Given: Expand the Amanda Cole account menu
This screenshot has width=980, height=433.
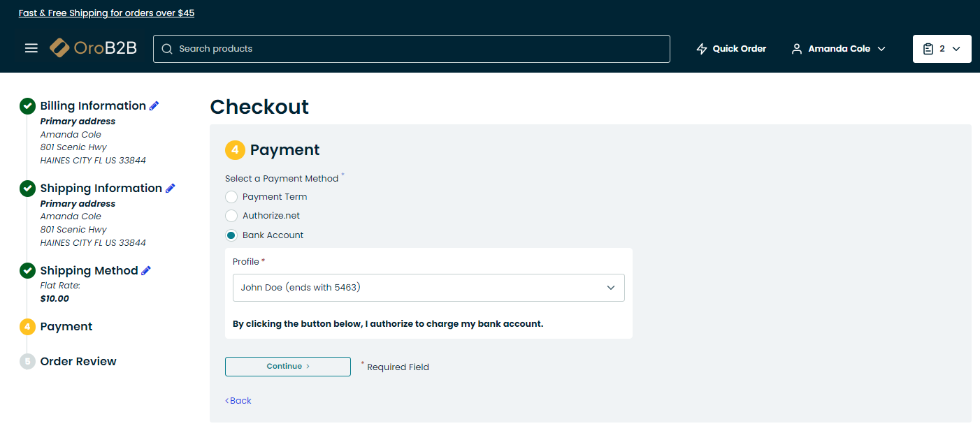Looking at the screenshot, I should point(839,49).
